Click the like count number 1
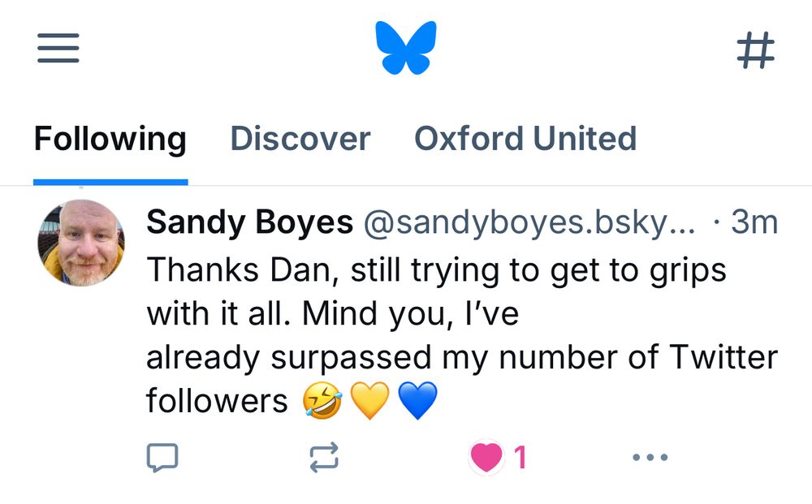812x504 pixels. tap(520, 459)
